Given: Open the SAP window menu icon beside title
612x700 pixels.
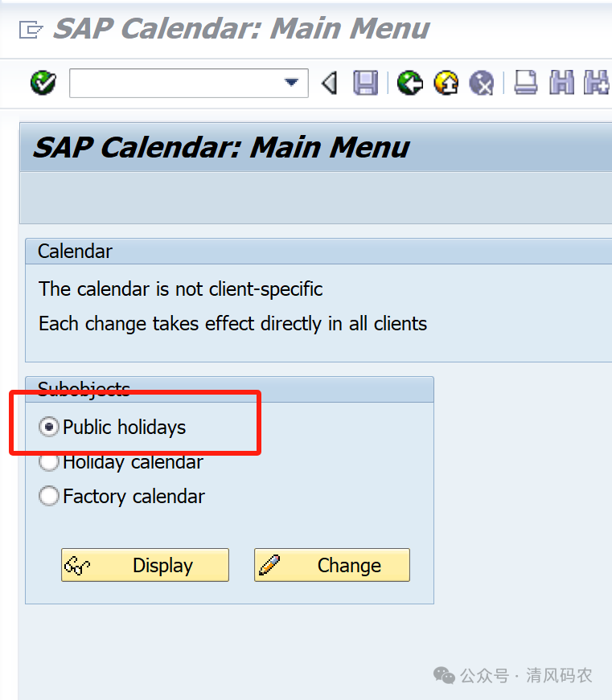Looking at the screenshot, I should tap(30, 30).
